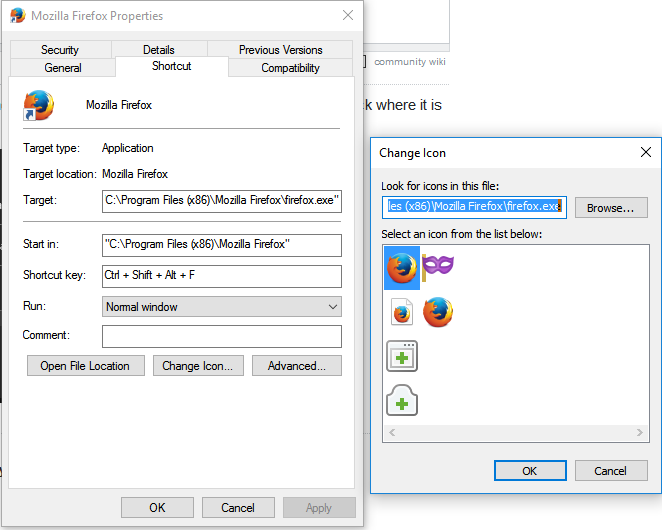662x530 pixels.
Task: Click the Change Icon... button
Action: coord(198,366)
